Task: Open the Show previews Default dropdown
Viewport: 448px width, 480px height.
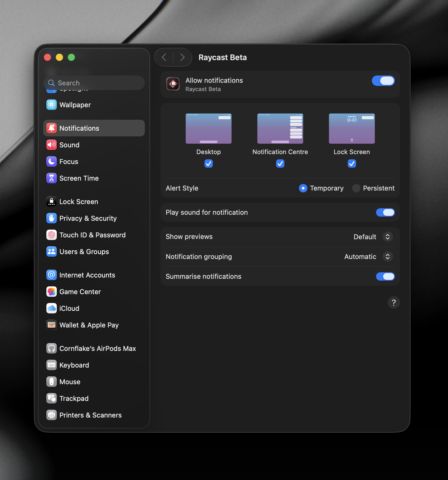Action: click(373, 237)
